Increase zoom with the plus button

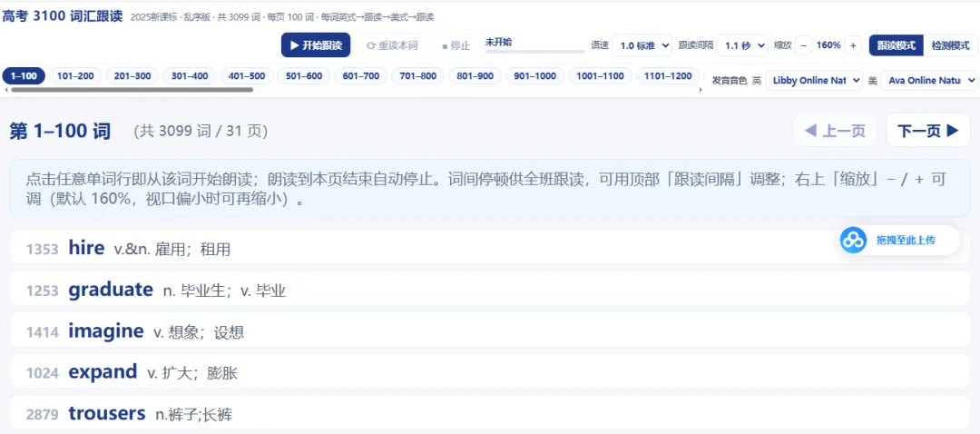click(x=853, y=45)
